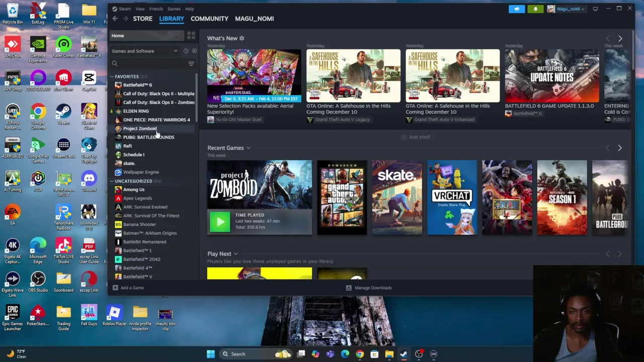Image resolution: width=644 pixels, height=362 pixels.
Task: Collapse the UNCATEGORIZED category
Action: (x=112, y=181)
